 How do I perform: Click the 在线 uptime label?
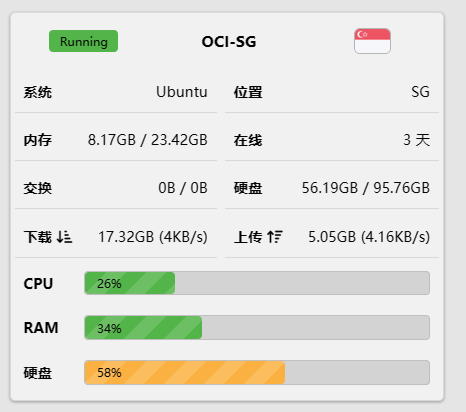tap(248, 140)
